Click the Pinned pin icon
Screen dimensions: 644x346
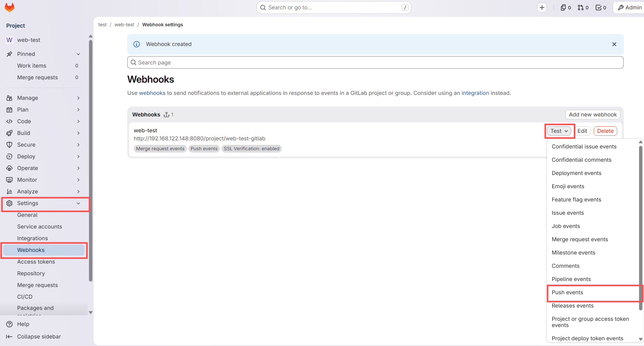click(9, 54)
